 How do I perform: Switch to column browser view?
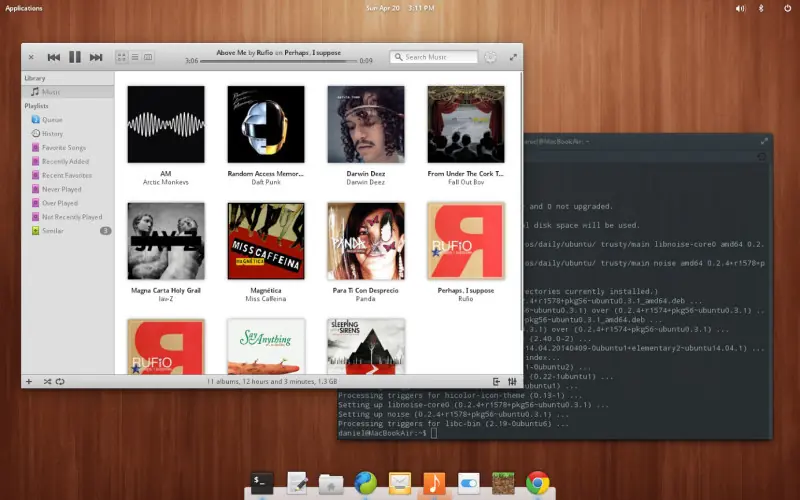(148, 57)
